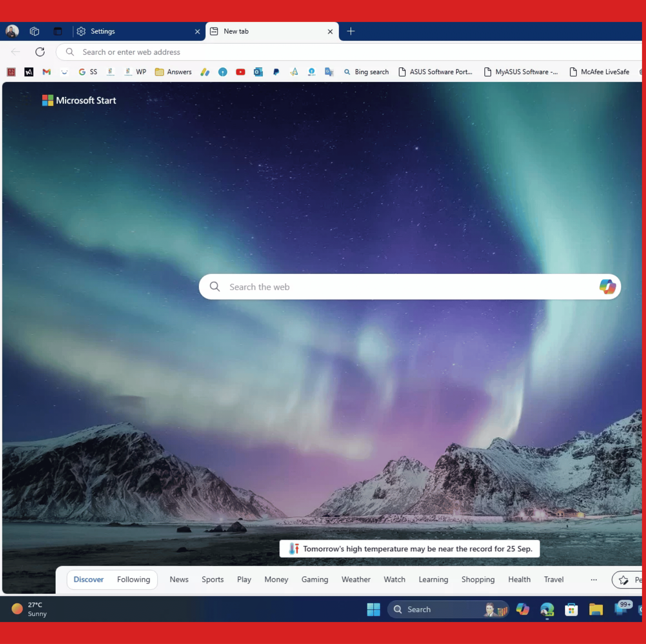Open the RSSB bookmark icon
Screen dimensions: 646x644
click(11, 72)
